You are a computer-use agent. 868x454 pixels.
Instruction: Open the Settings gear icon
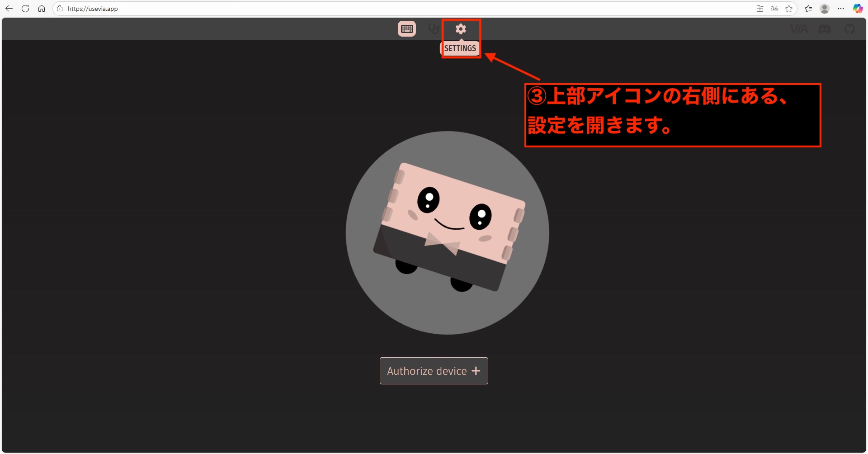click(x=460, y=29)
